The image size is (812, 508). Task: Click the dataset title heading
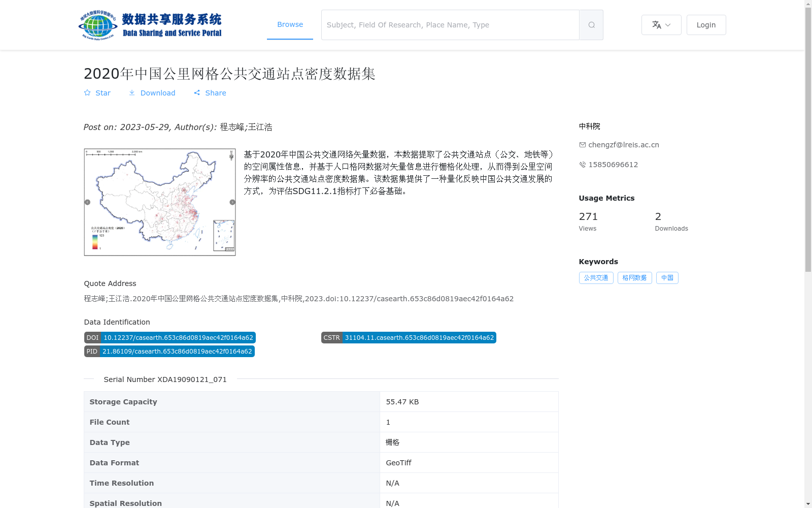229,74
